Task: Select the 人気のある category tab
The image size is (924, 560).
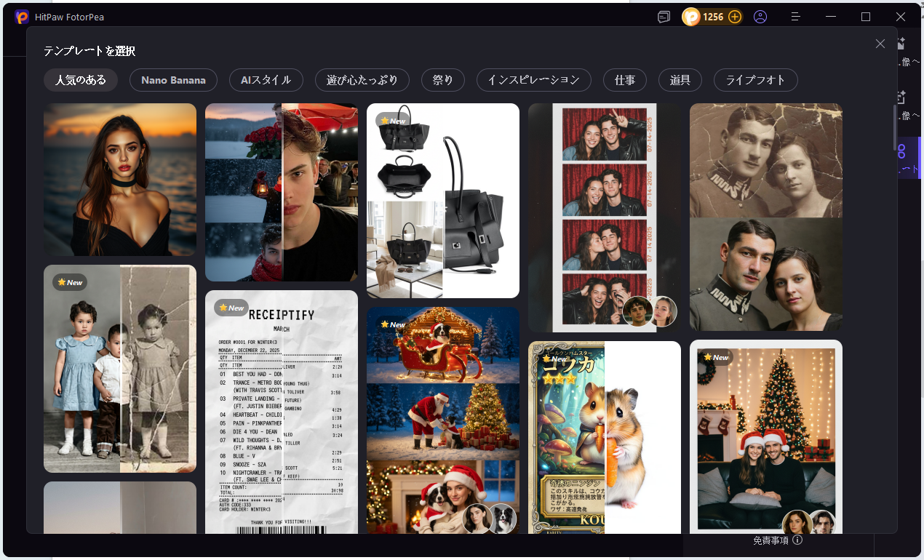Action: (80, 80)
